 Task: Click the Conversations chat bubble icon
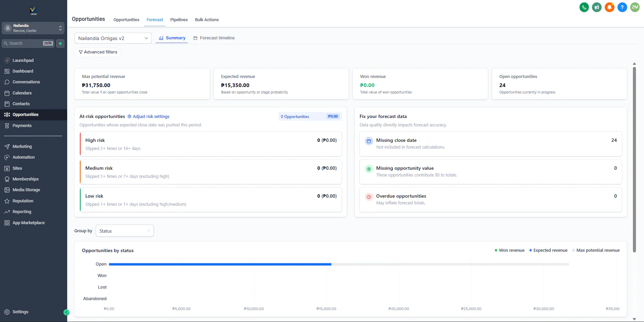click(7, 82)
